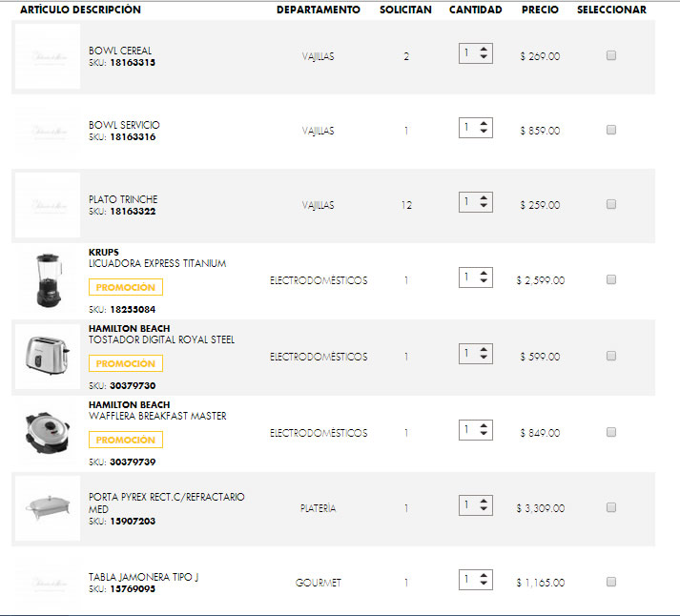Click the Promoción tag for Wafflera Breakfast Master
680x616 pixels.
click(126, 440)
